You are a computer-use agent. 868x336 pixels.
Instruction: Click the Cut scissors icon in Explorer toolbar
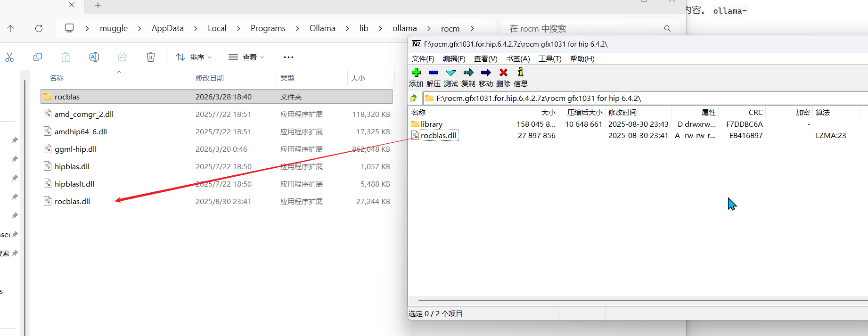coord(9,57)
